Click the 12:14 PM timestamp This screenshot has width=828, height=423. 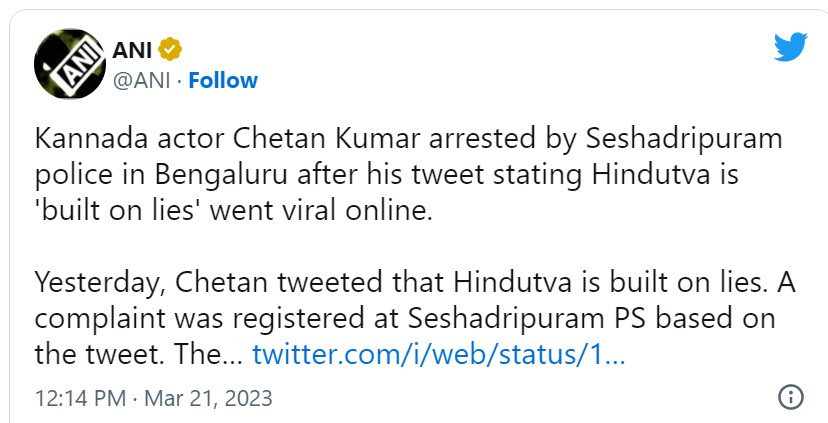pyautogui.click(x=80, y=398)
